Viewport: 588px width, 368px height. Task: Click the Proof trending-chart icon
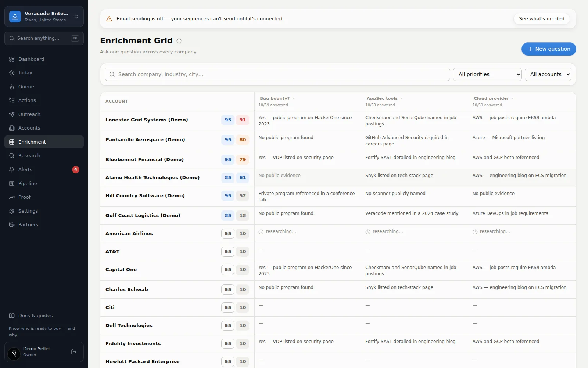[12, 197]
